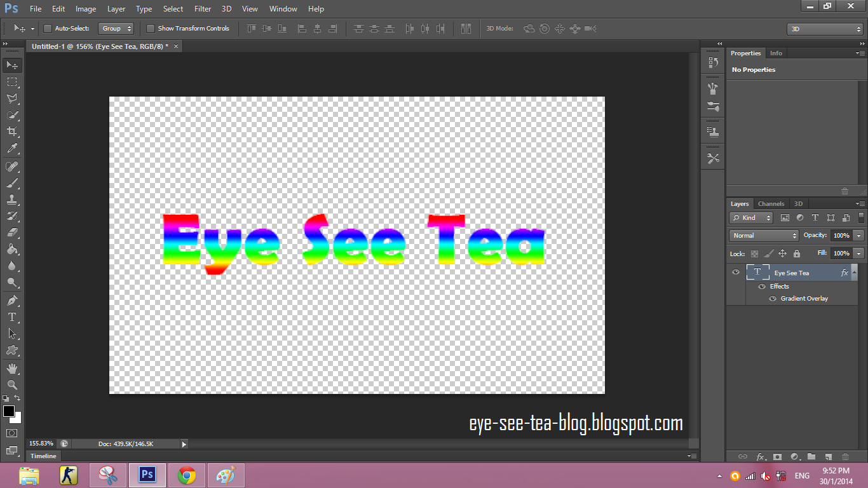Open the status bar info arrow

184,444
